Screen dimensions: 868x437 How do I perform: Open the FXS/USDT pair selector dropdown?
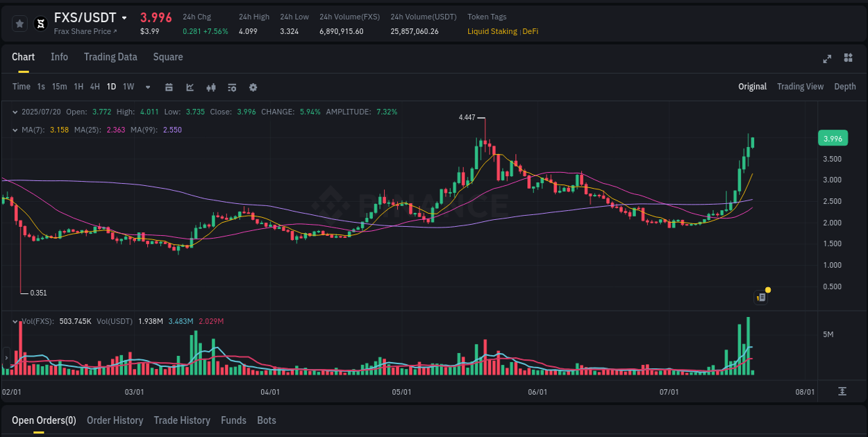125,17
